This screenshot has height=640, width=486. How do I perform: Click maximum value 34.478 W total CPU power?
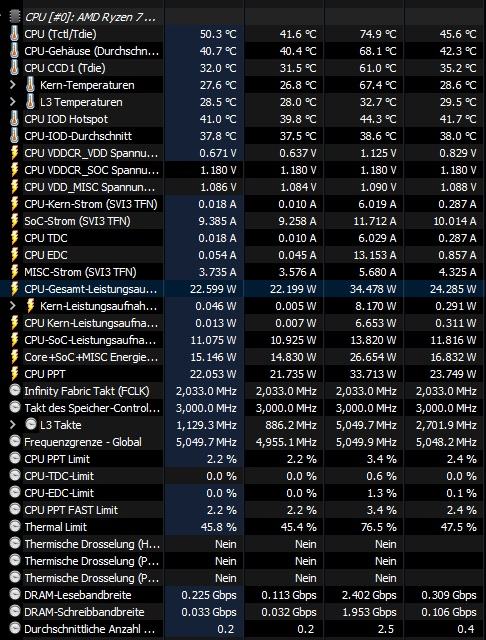373,289
